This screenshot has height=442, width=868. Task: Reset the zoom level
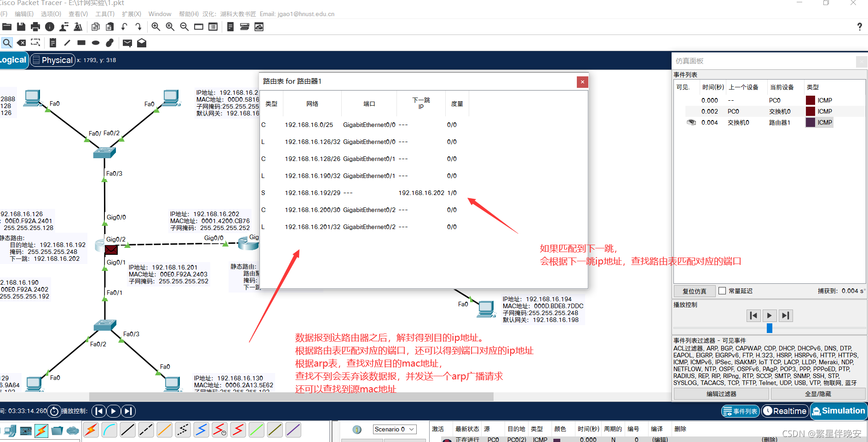(x=170, y=27)
